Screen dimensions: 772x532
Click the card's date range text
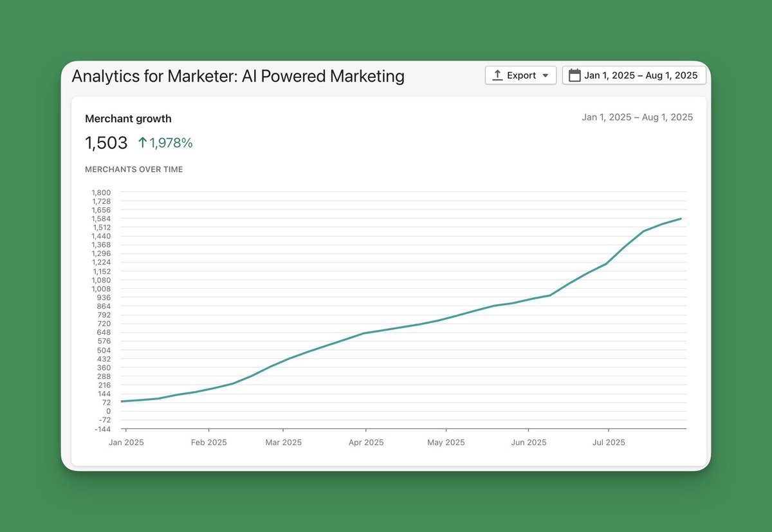(x=638, y=117)
